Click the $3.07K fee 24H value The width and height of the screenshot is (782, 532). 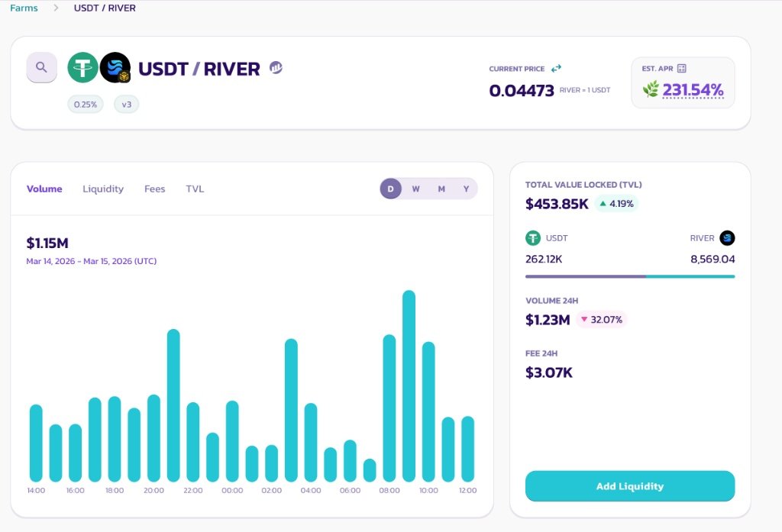[x=549, y=372]
